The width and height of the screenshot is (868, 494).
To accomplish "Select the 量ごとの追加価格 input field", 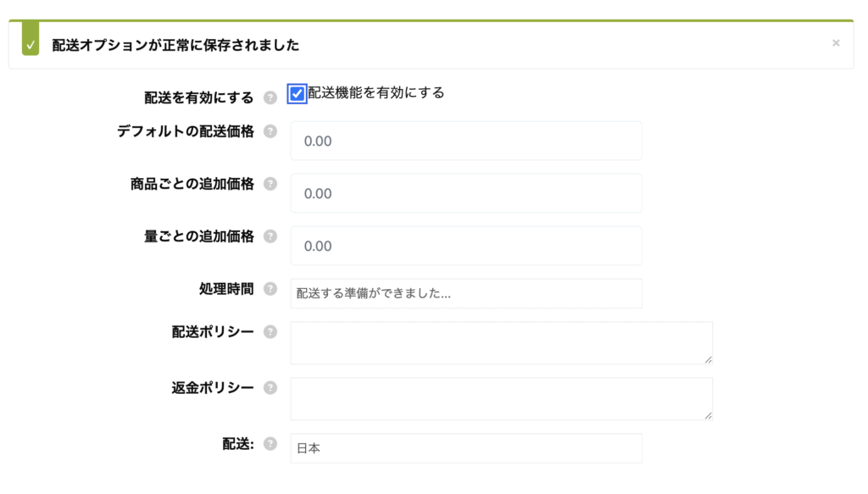I will coord(466,246).
